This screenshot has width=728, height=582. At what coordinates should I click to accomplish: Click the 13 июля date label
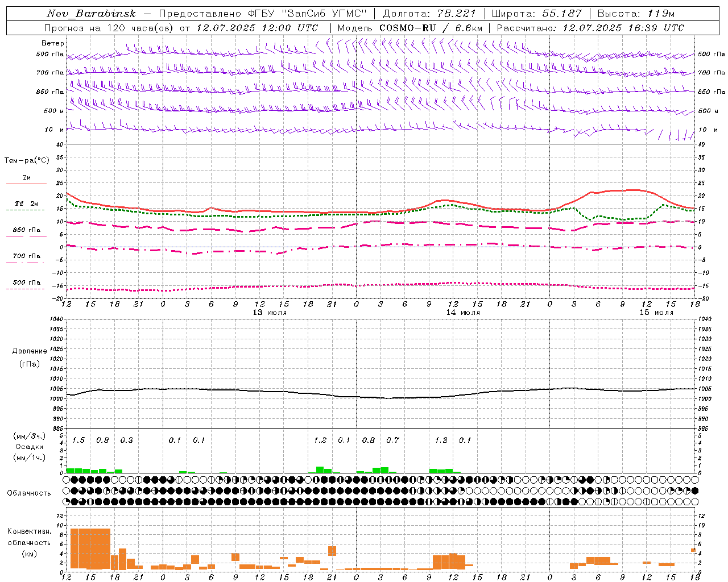click(270, 313)
